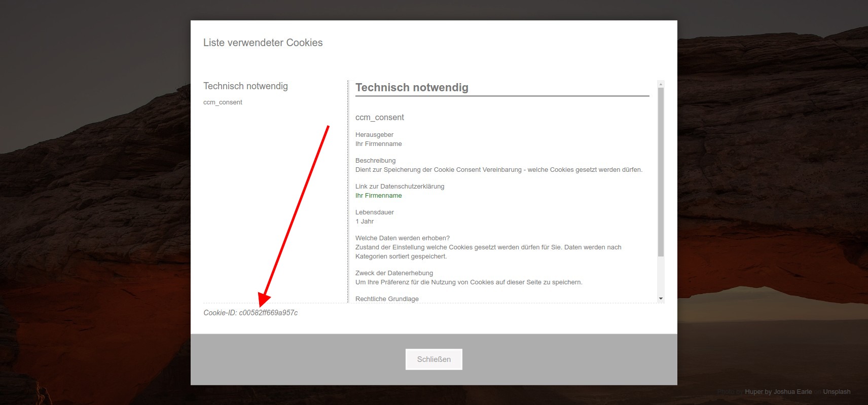868x405 pixels.
Task: Click the Welche Daten werden erhoben? label
Action: click(x=403, y=238)
